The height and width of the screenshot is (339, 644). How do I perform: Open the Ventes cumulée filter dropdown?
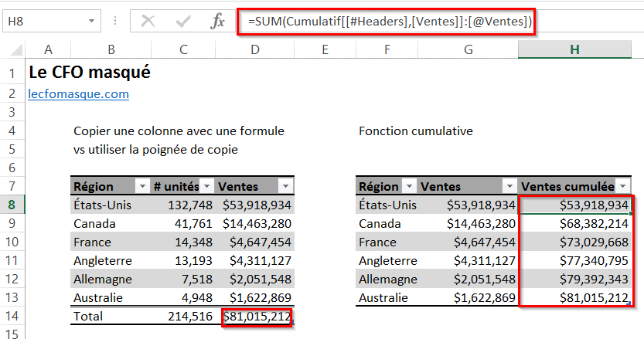(x=623, y=186)
